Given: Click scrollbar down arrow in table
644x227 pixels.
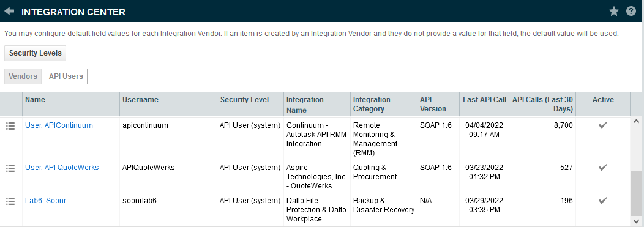Looking at the screenshot, I should [x=636, y=221].
